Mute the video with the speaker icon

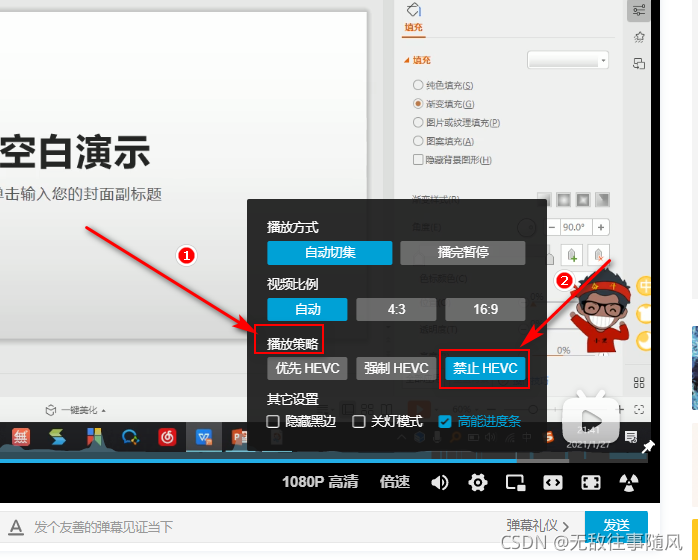tap(440, 482)
